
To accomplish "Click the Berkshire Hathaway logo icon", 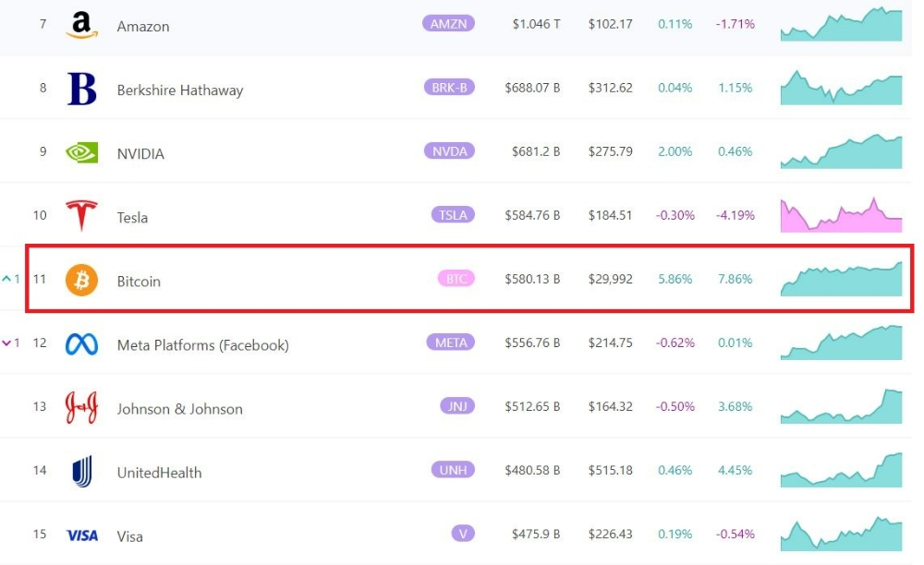I will click(x=81, y=89).
